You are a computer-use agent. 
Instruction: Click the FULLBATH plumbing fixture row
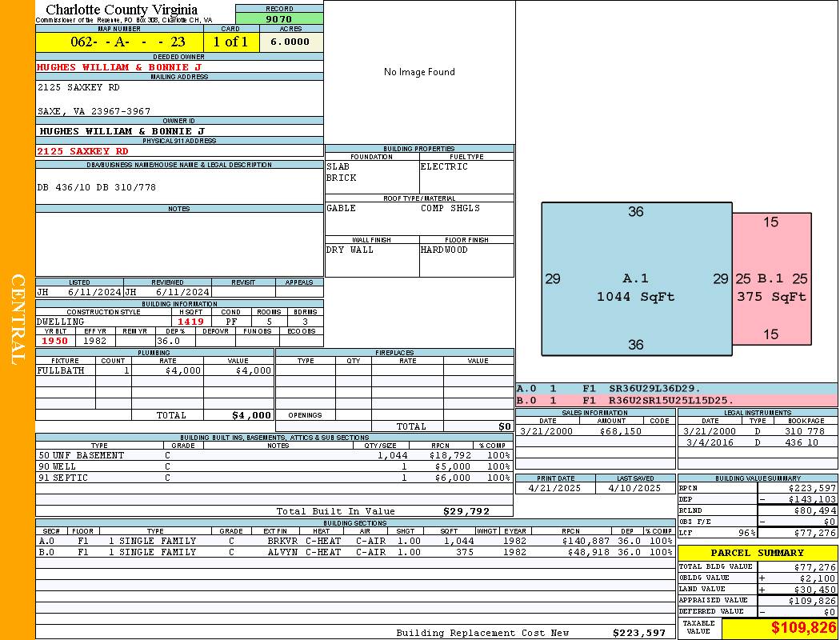pos(154,370)
